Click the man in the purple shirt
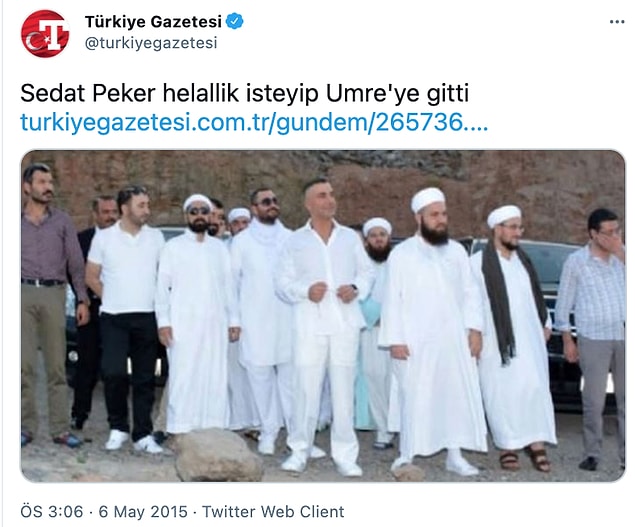Image resolution: width=635 pixels, height=527 pixels. (49, 304)
